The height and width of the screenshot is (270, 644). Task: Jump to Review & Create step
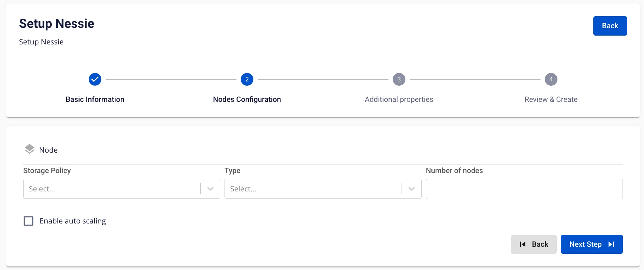coord(551,99)
